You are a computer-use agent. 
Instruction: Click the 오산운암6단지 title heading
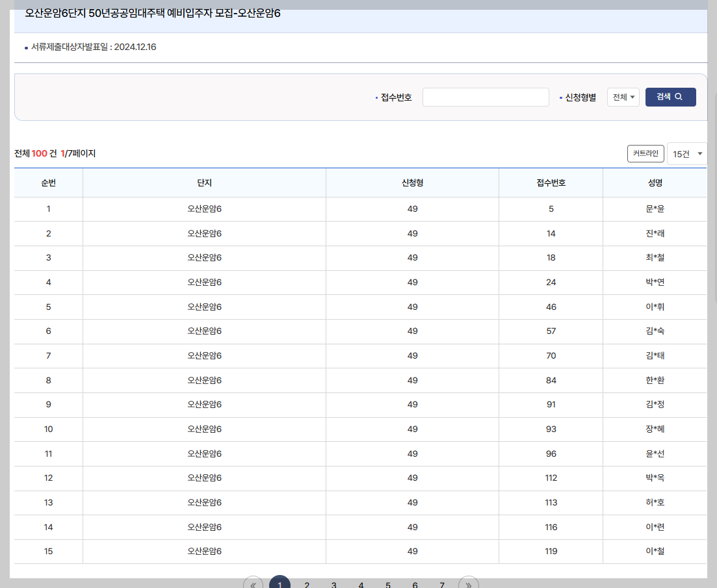[152, 13]
